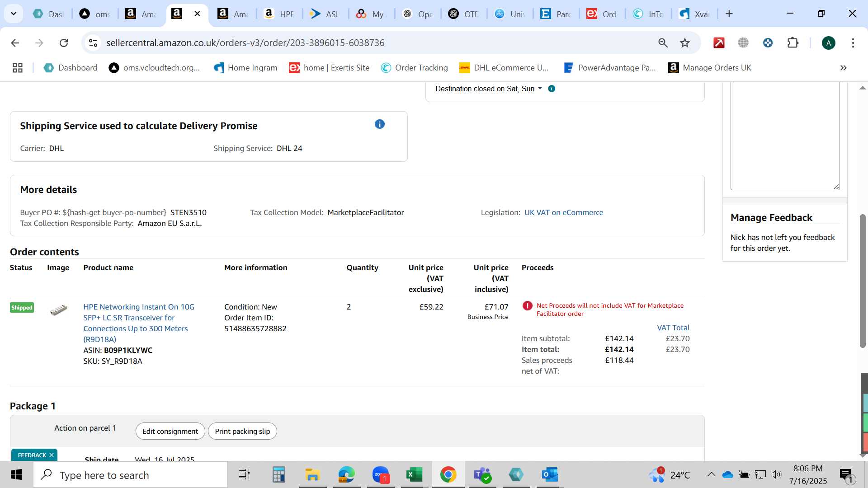868x488 pixels.
Task: Open the blue circular extension icon
Action: pos(768,43)
